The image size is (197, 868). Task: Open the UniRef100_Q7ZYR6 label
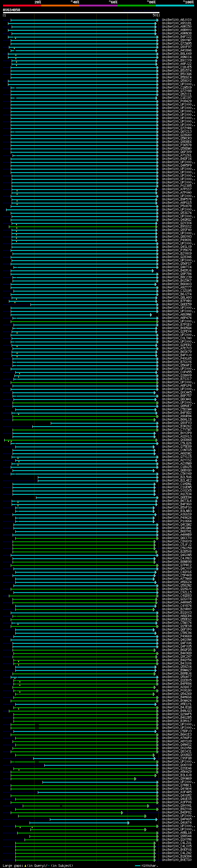pyautogui.click(x=177, y=128)
